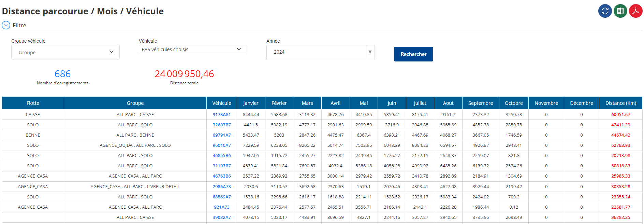Open vehicle link 2986A73
Image resolution: width=644 pixels, height=224 pixels.
pos(222,187)
